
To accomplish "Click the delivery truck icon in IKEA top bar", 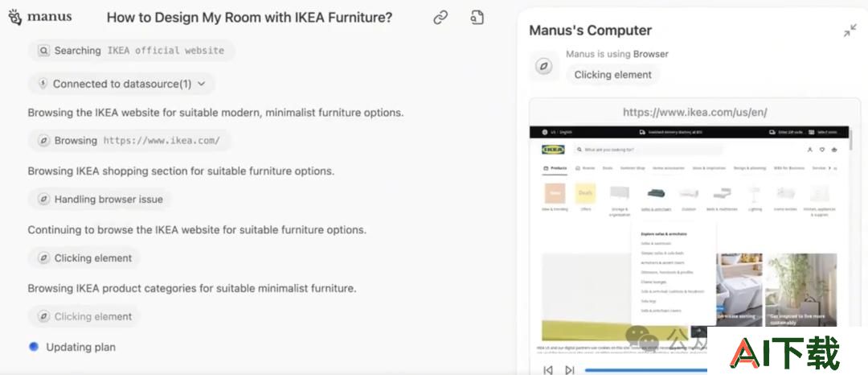I will coord(642,133).
